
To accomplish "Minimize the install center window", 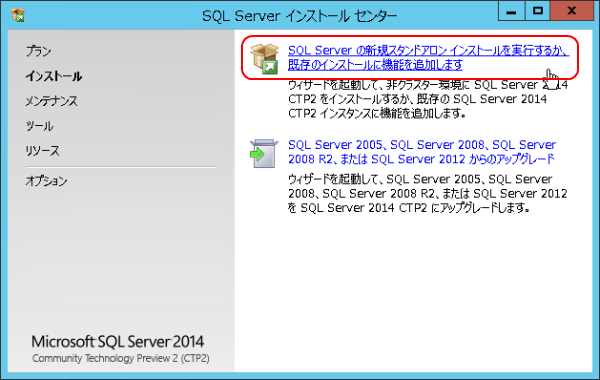I will coord(511,11).
